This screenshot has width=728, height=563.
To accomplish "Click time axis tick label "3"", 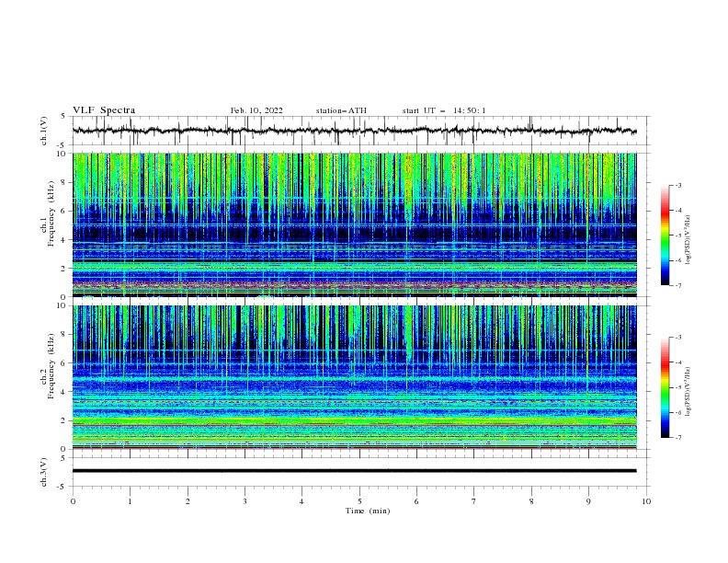I will click(245, 501).
